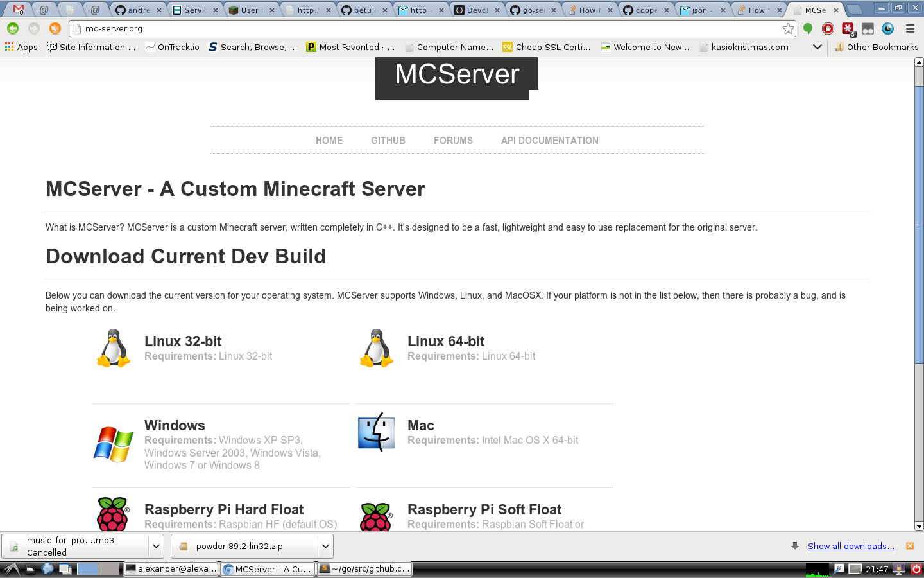The width and height of the screenshot is (924, 578).
Task: Click Show all downloads link
Action: (x=850, y=546)
